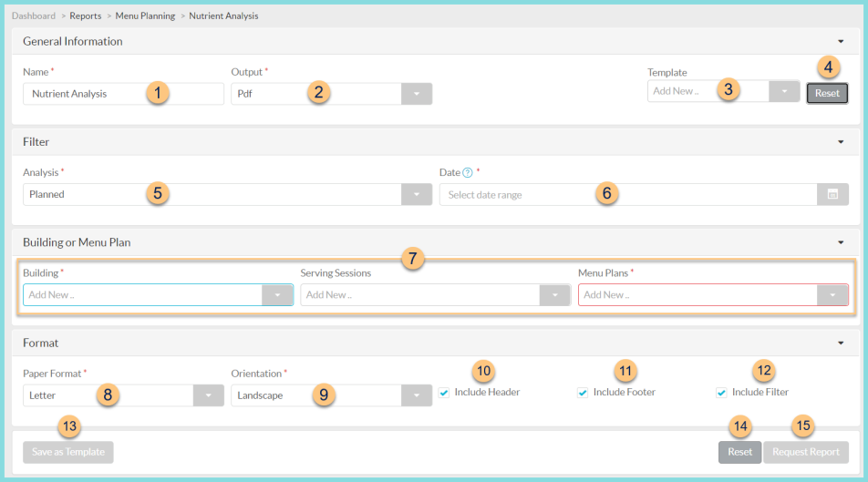The image size is (868, 482).
Task: Toggle the Include Header checkbox
Action: (x=444, y=393)
